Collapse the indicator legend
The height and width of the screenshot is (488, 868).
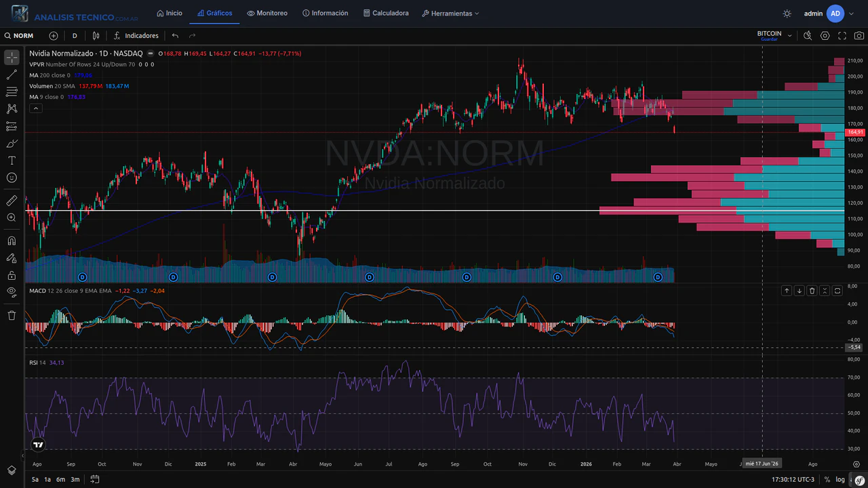click(36, 108)
